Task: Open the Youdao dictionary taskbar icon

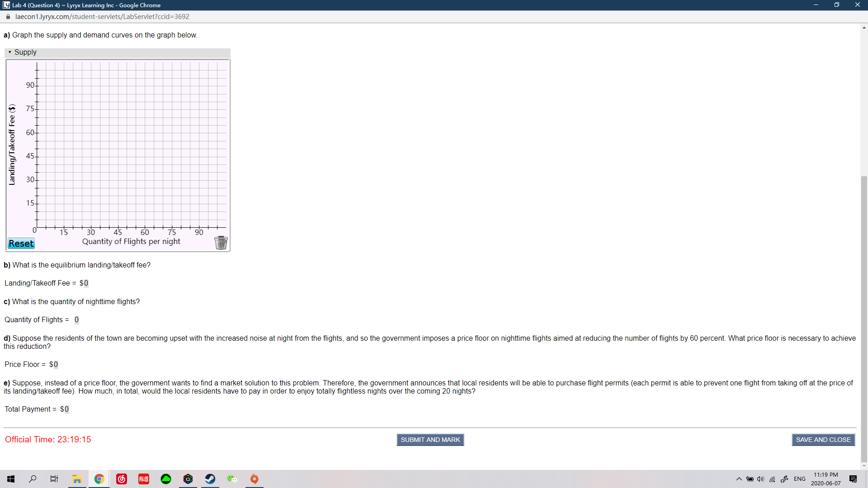Action: [x=144, y=479]
